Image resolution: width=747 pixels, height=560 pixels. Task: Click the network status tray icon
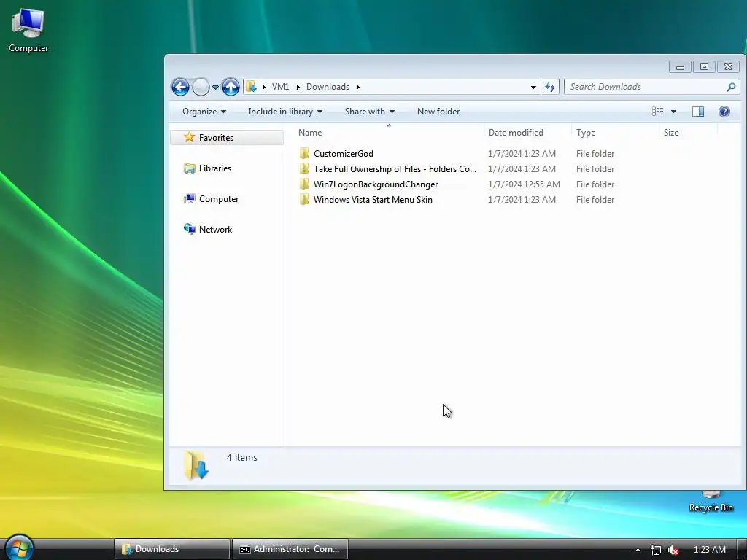(656, 550)
